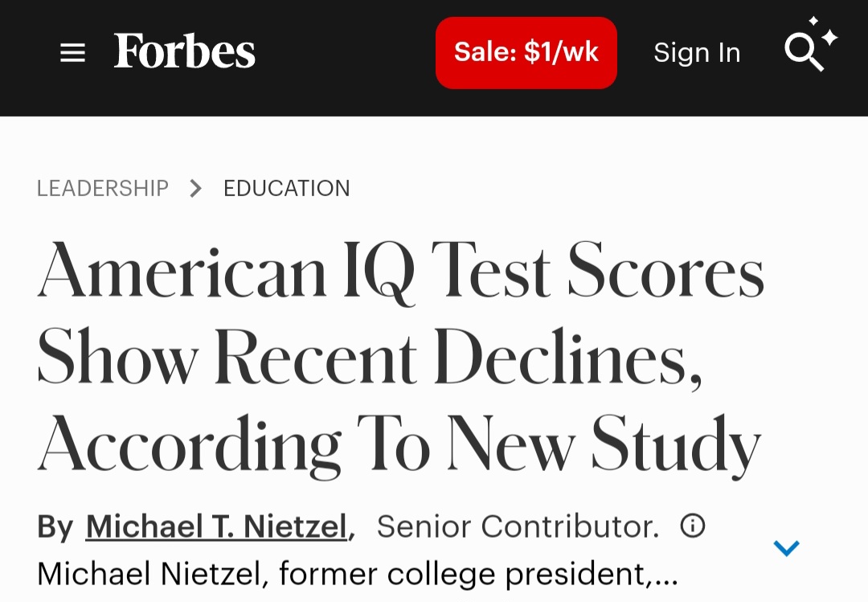
Task: Click the Forbes logo
Action: (x=184, y=51)
